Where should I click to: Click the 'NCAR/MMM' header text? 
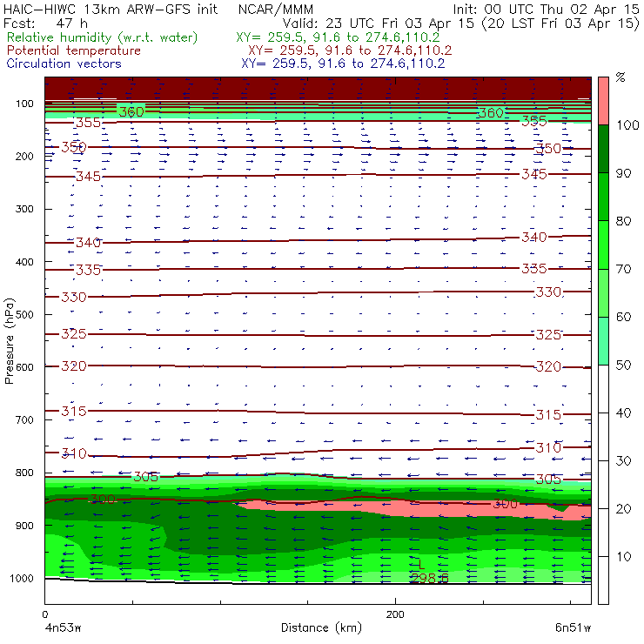click(276, 10)
